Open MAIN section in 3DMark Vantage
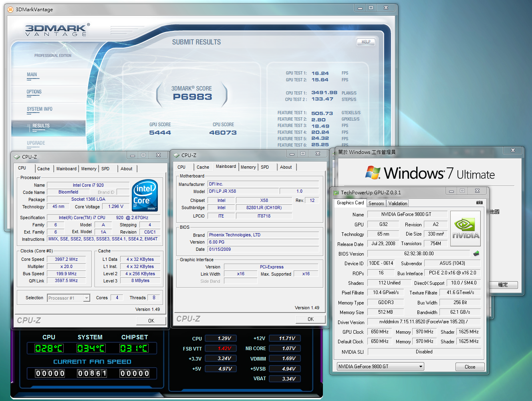This screenshot has height=401, width=532. coord(32,75)
